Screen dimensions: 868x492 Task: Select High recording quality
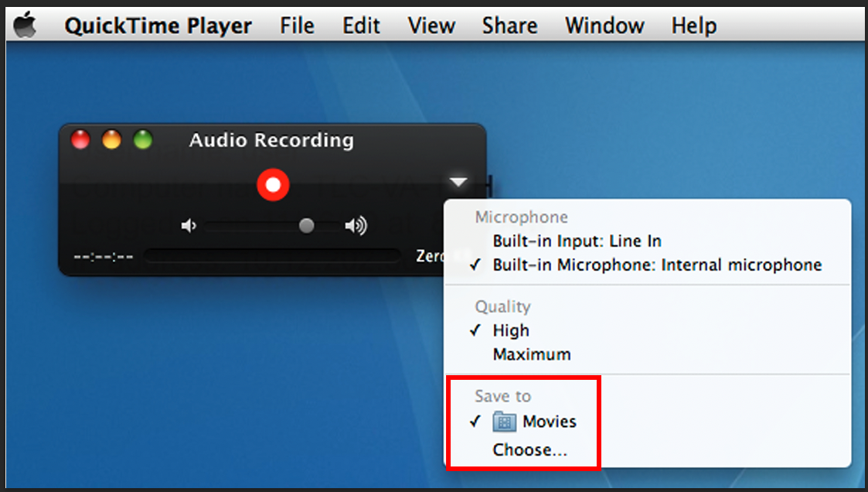click(x=511, y=330)
